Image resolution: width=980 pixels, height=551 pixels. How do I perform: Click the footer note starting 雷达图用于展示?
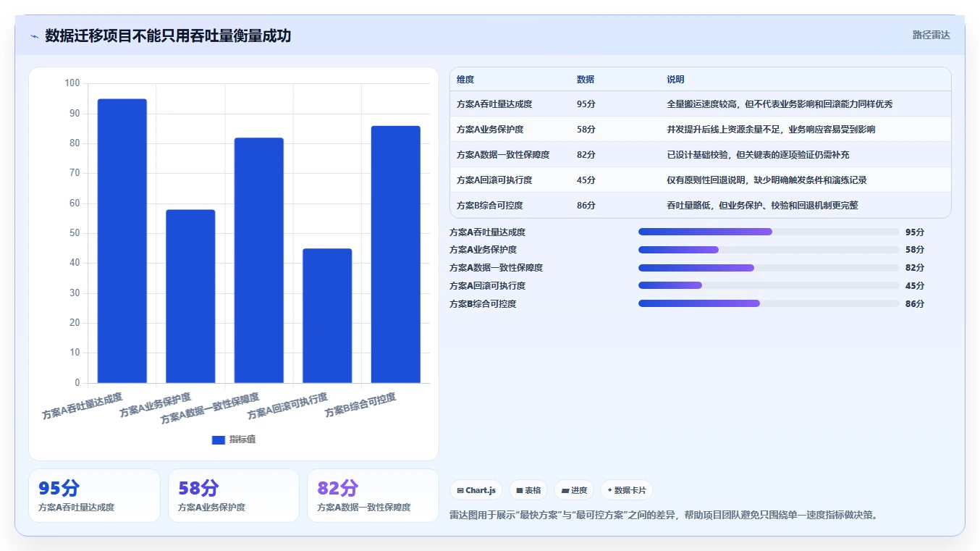[x=664, y=515]
